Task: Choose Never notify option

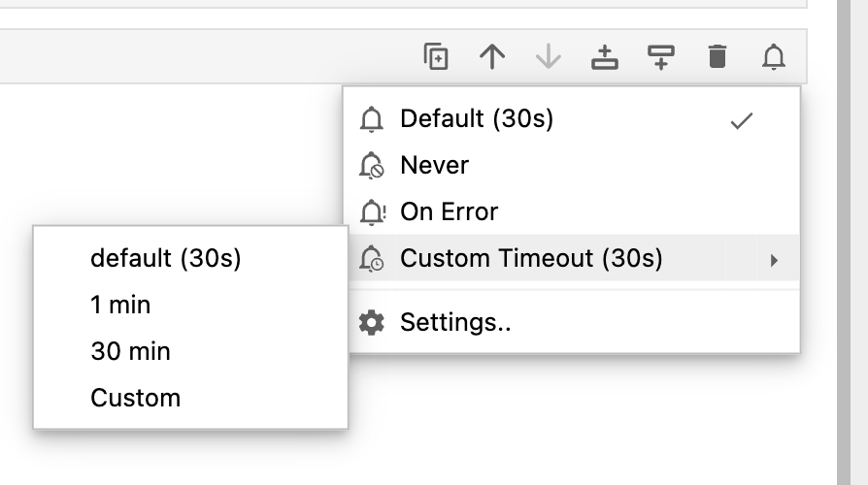Action: coord(435,166)
